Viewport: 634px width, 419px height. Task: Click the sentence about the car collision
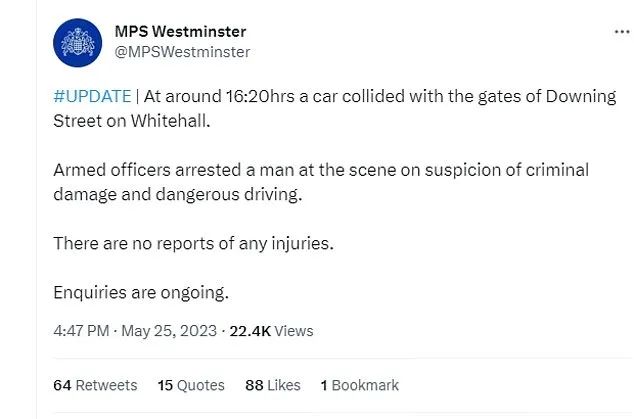[334, 109]
